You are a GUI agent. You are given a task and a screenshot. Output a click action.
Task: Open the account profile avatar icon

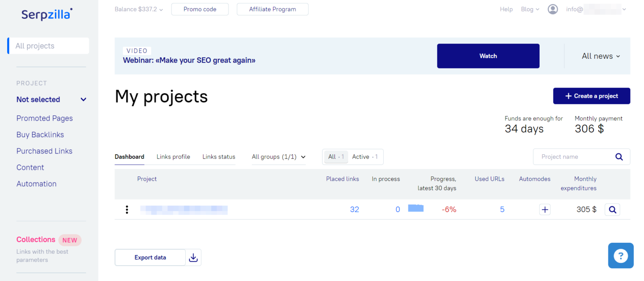coord(553,9)
